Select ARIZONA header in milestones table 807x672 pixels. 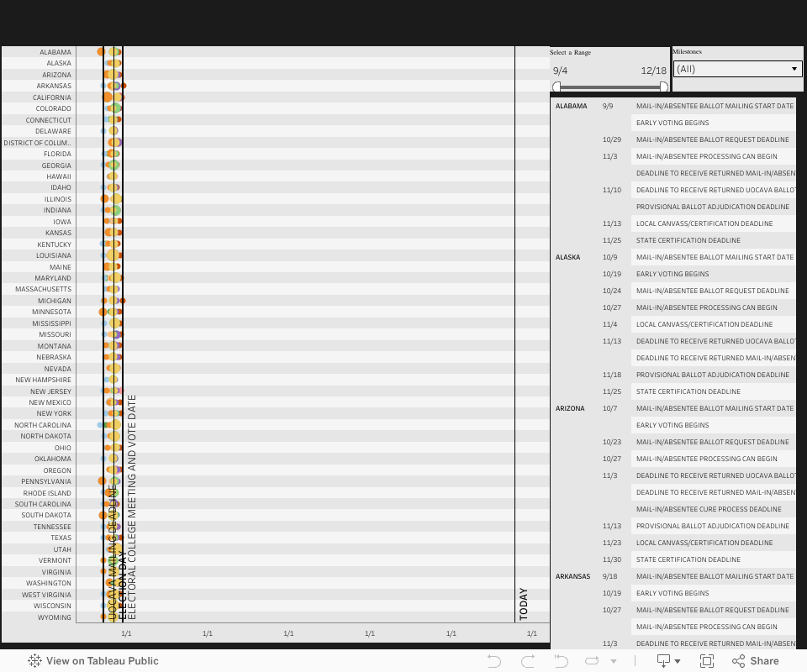[570, 408]
